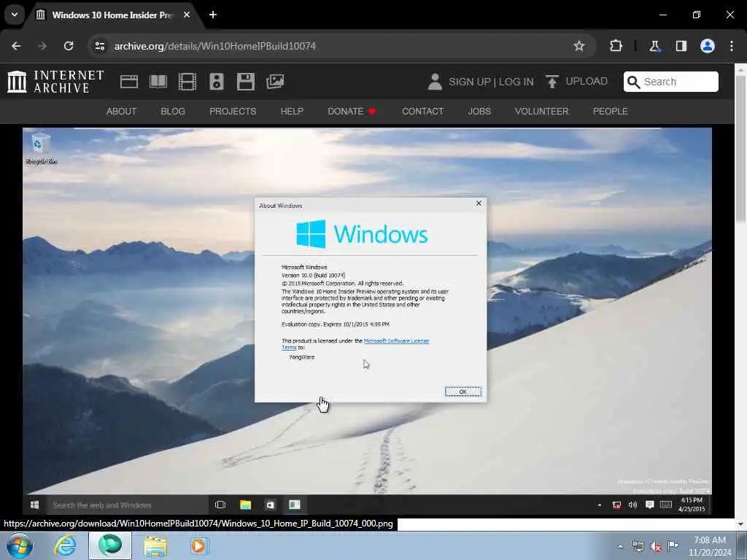Open Windows Media Player on taskbar
Screen dimensions: 747x560
198,545
